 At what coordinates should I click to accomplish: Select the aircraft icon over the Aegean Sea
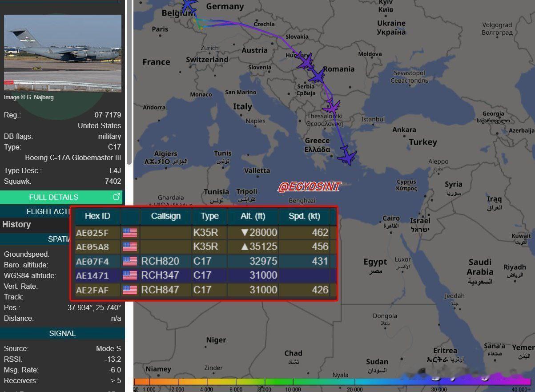(347, 156)
